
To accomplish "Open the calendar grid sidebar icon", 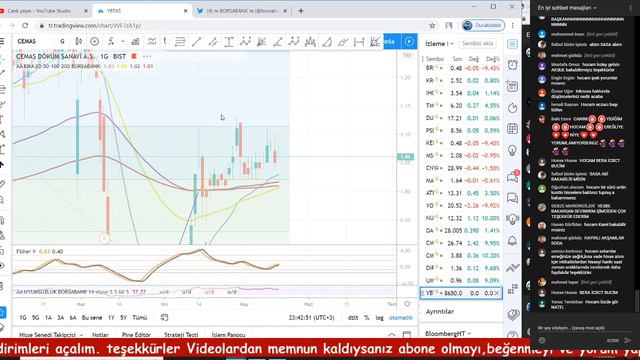I will pyautogui.click(x=512, y=129).
